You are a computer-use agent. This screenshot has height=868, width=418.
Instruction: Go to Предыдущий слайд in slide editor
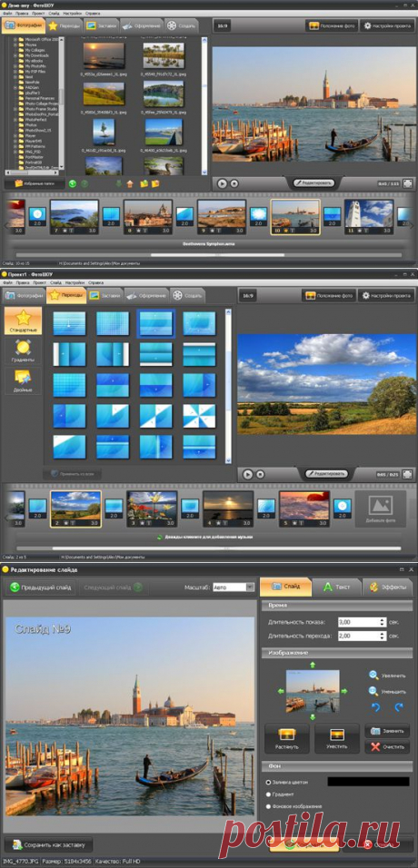point(42,587)
